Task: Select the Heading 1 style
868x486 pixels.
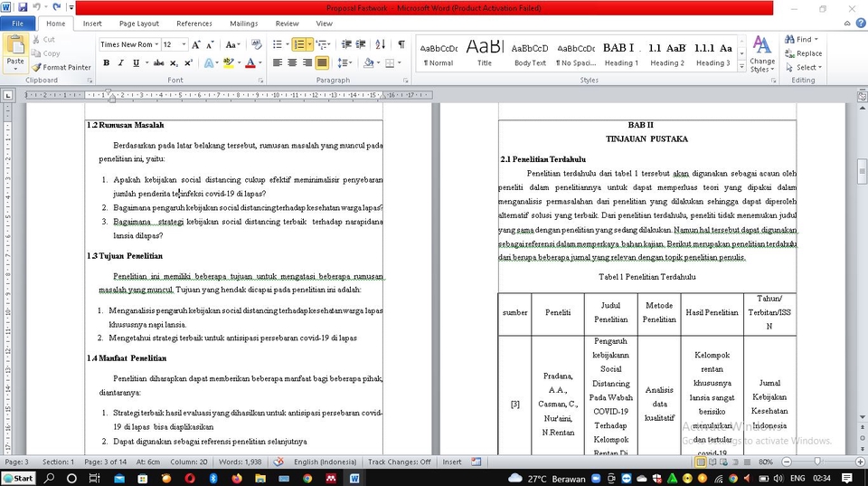Action: pyautogui.click(x=621, y=54)
